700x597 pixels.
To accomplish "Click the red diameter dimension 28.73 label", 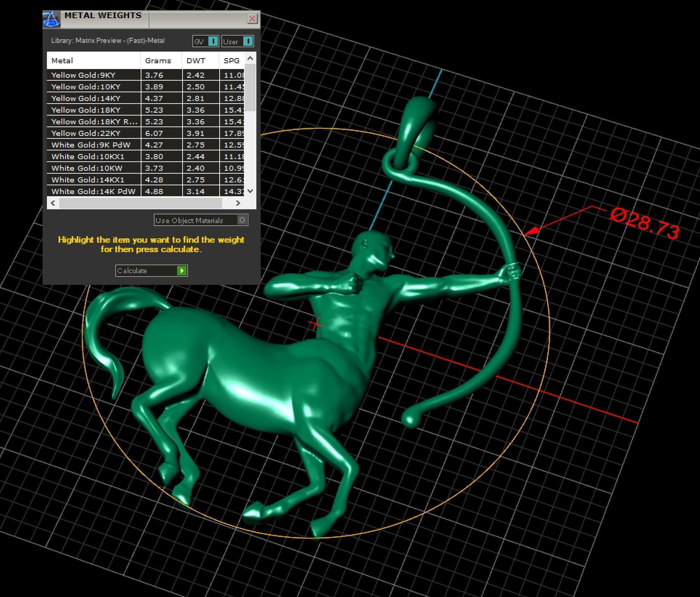I will pyautogui.click(x=644, y=224).
